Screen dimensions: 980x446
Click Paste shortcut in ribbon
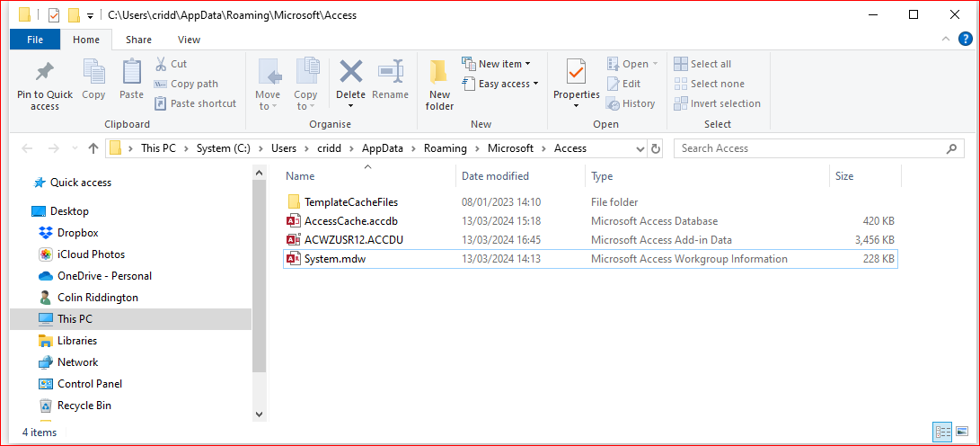click(195, 103)
